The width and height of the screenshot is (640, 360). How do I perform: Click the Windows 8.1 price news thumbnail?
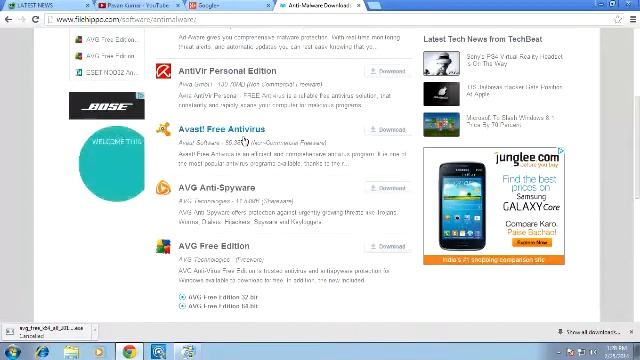point(441,124)
